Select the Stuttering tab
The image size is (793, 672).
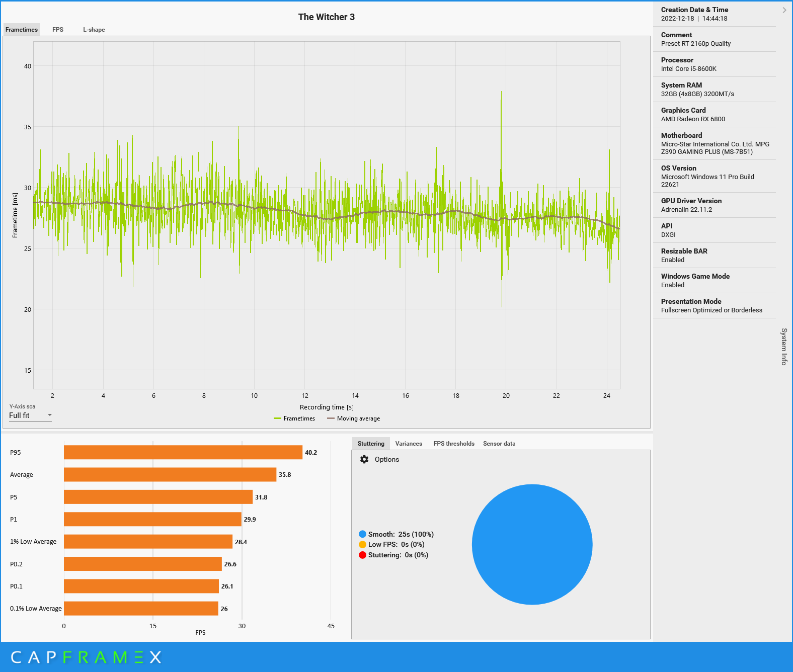coord(371,444)
